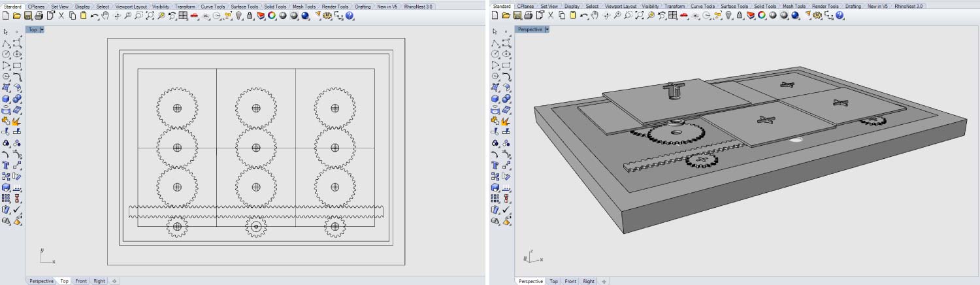Open Drafting tab in left window
Screen dimensions: 980x285
[x=363, y=6]
